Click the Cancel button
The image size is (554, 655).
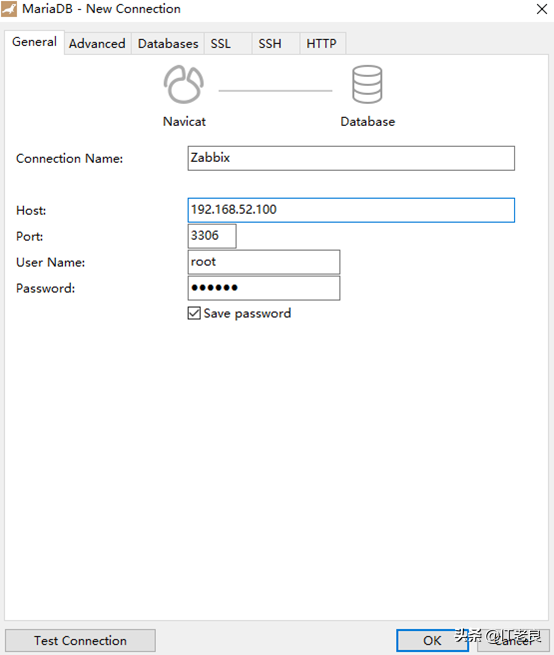pyautogui.click(x=513, y=640)
